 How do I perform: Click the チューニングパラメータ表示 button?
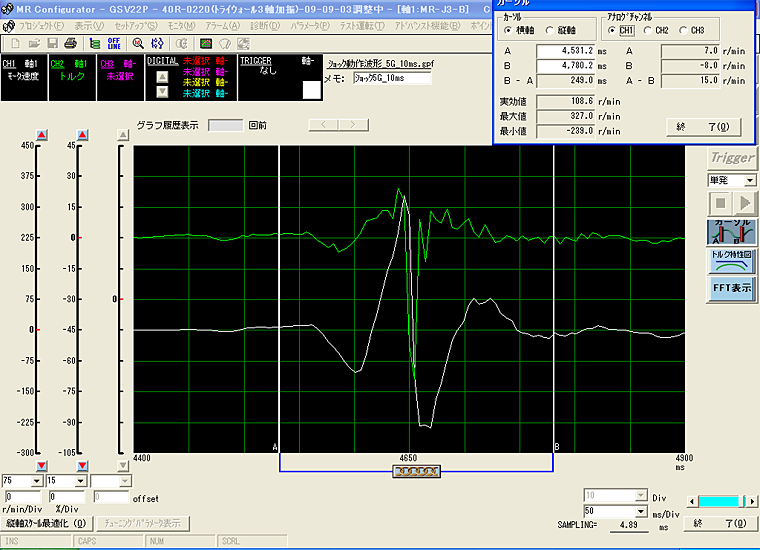pyautogui.click(x=143, y=523)
